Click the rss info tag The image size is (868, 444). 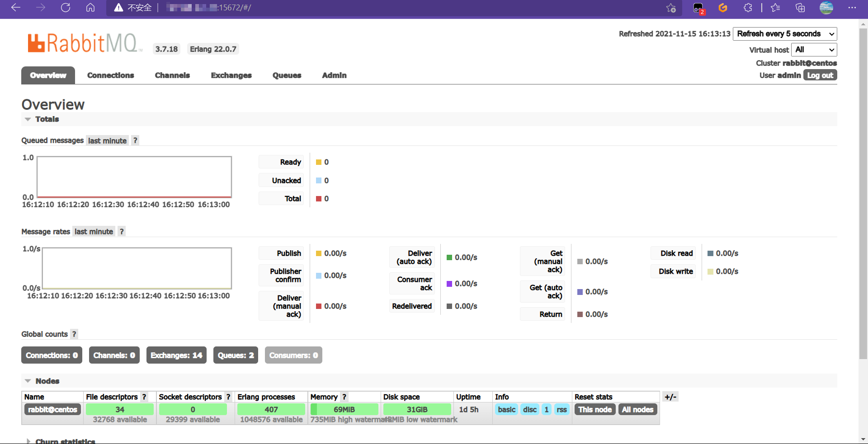(562, 410)
